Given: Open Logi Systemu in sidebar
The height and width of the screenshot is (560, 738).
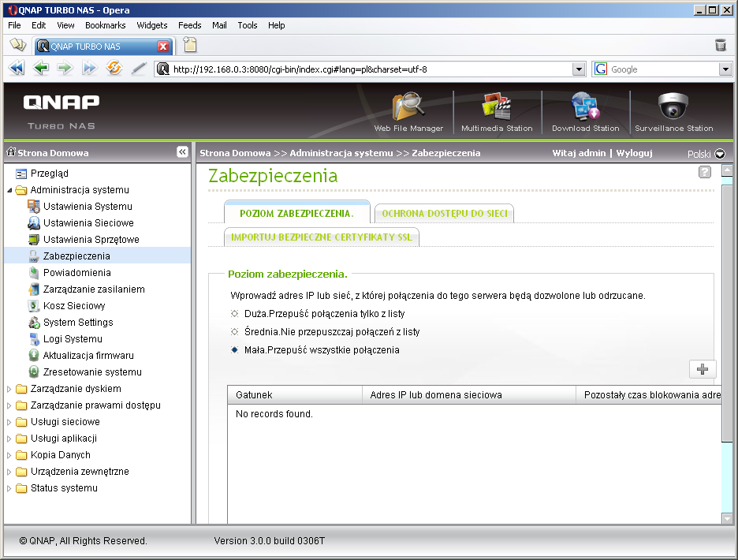Looking at the screenshot, I should (x=73, y=339).
